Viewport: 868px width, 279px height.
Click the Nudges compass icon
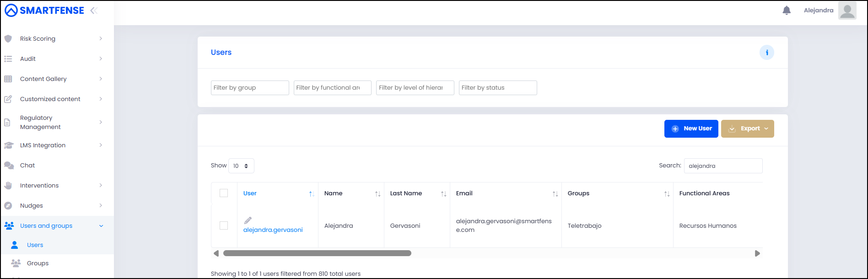[8, 206]
